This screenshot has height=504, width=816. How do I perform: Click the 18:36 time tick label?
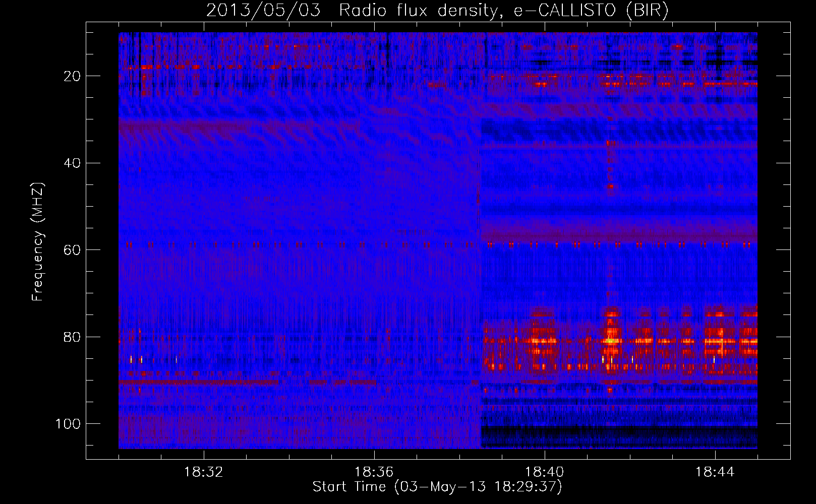(x=374, y=472)
